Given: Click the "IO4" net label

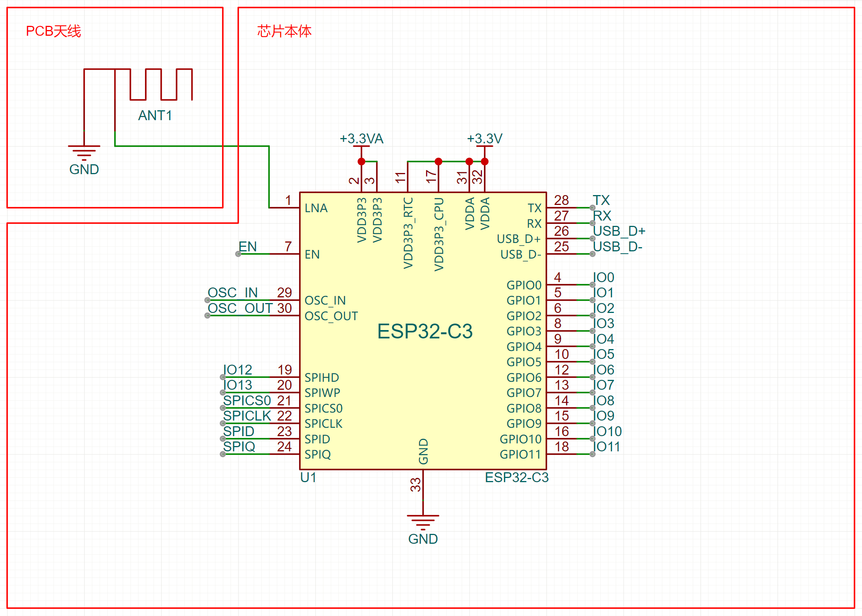Looking at the screenshot, I should (x=604, y=339).
